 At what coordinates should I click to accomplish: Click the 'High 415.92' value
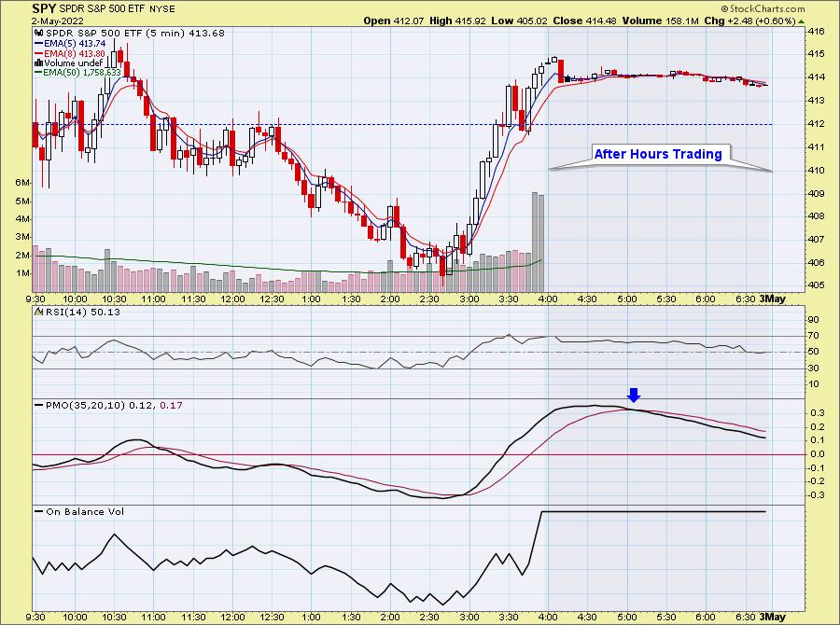457,21
